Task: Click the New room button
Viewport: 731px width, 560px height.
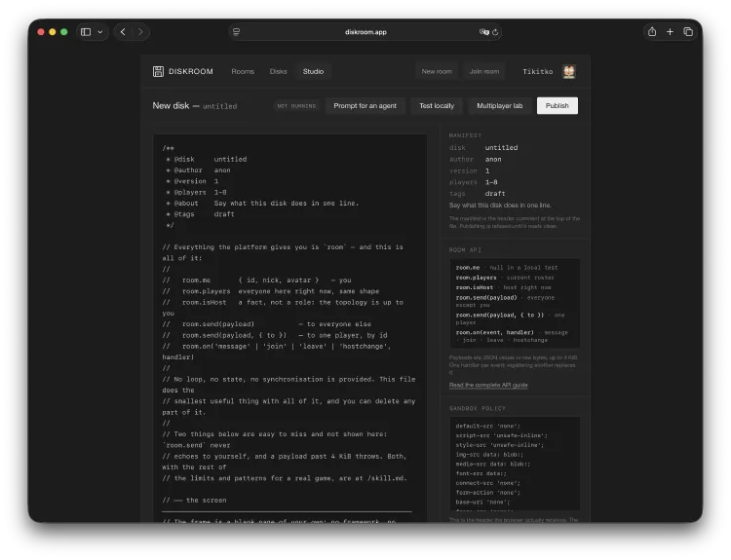Action: click(x=437, y=71)
